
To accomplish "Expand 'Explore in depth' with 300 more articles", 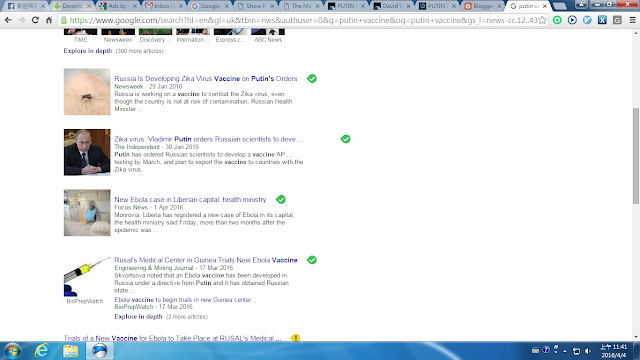I will coord(88,51).
